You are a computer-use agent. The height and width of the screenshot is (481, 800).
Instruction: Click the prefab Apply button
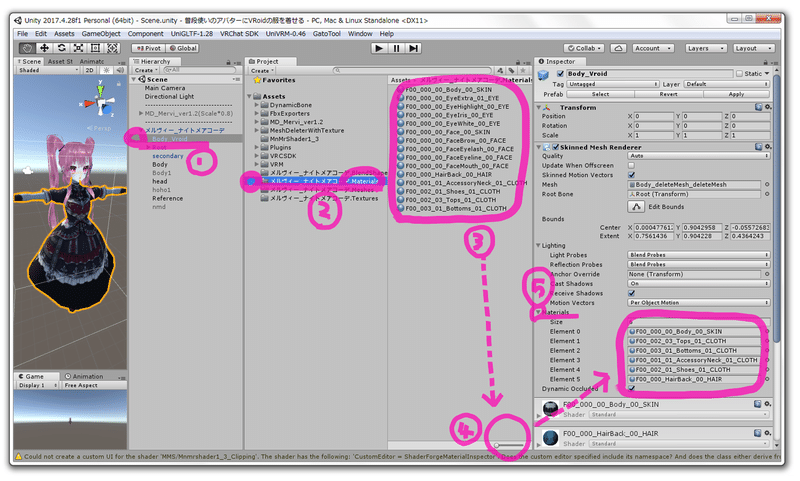click(x=736, y=94)
